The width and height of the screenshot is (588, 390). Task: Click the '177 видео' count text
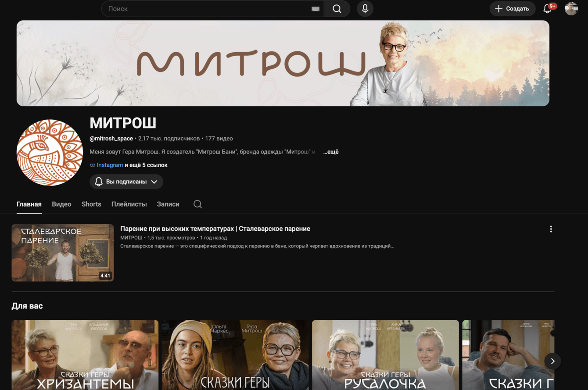click(x=219, y=138)
